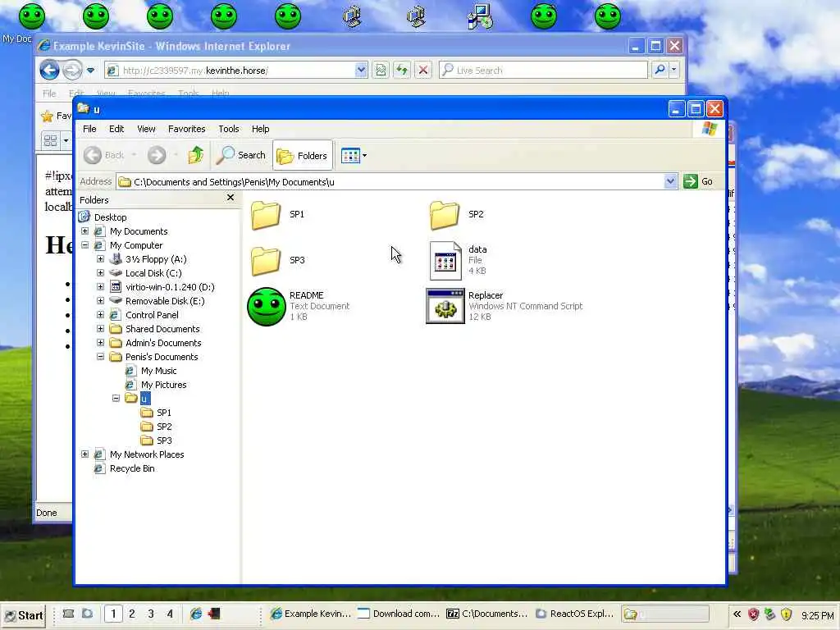This screenshot has width=840, height=630.
Task: Expand My Network Places tree node
Action: pos(84,454)
